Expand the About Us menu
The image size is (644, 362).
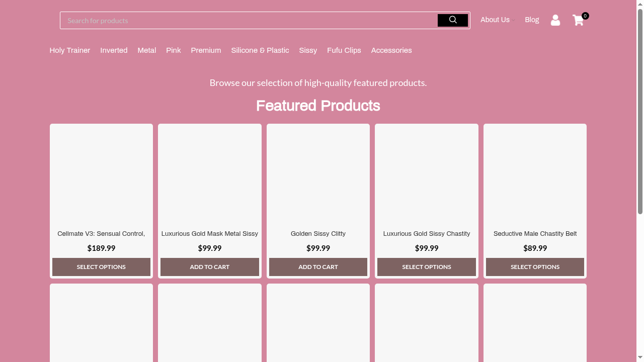[x=495, y=20]
